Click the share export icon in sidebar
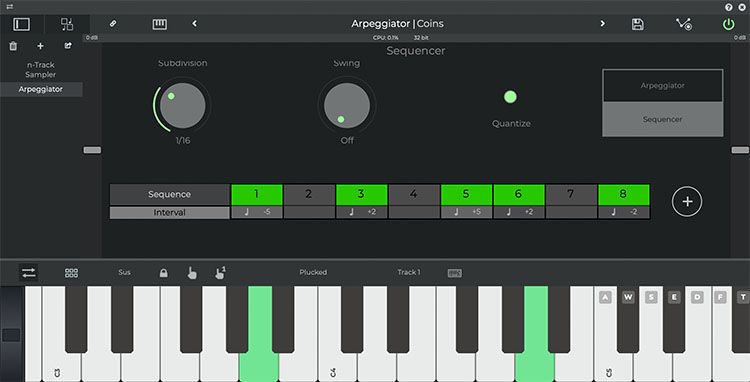750x382 pixels. point(68,46)
